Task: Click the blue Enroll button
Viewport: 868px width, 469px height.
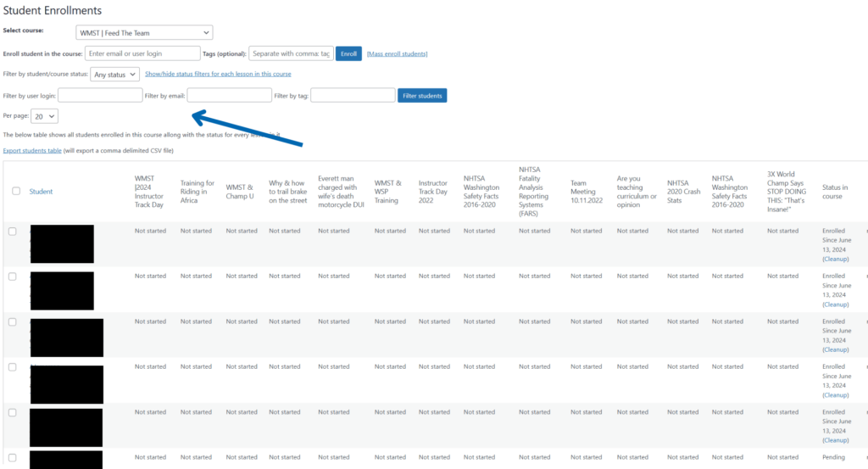Action: click(x=348, y=53)
